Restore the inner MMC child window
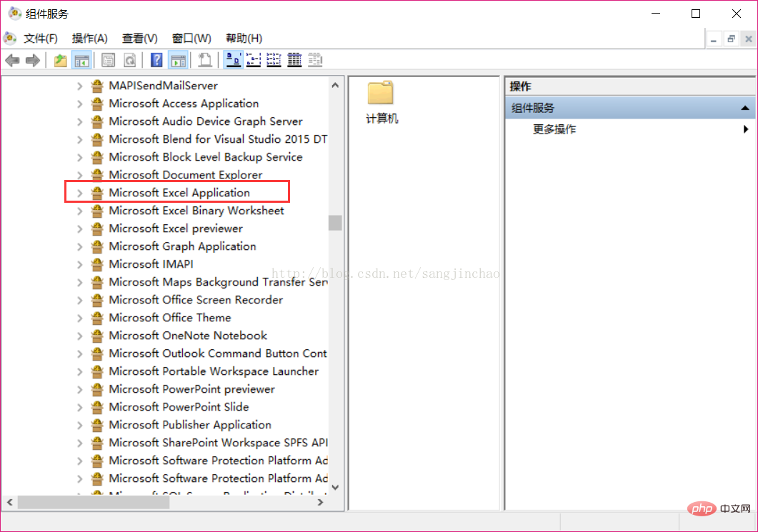Viewport: 758px width, 532px height. click(x=731, y=39)
